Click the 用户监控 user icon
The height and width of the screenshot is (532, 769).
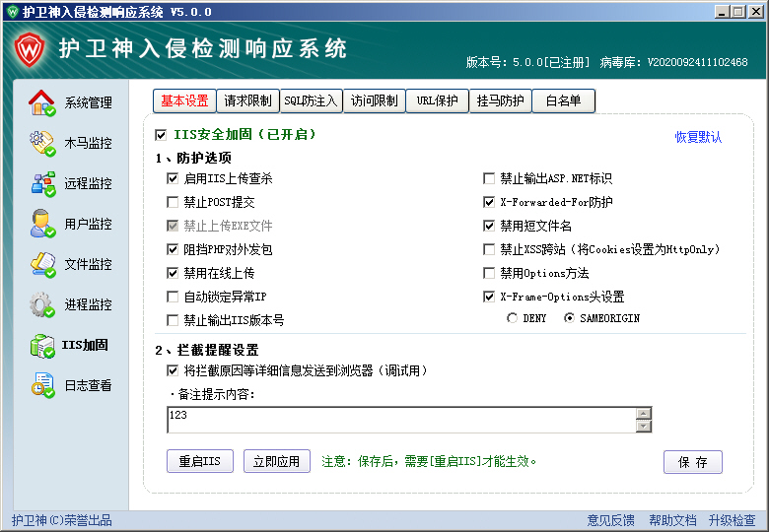click(x=42, y=224)
